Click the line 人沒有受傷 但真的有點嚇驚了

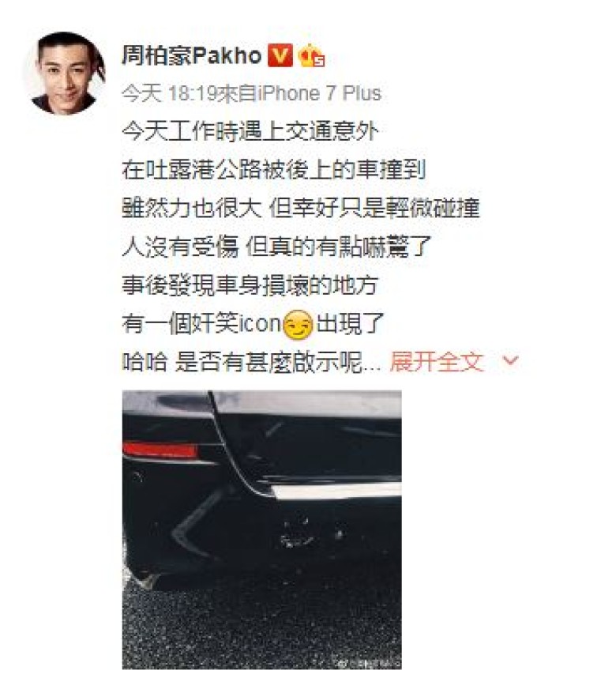[x=276, y=247]
